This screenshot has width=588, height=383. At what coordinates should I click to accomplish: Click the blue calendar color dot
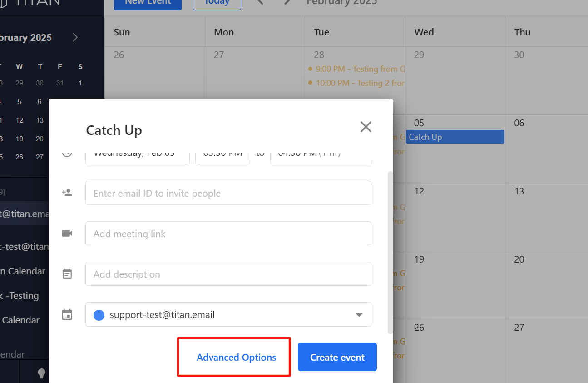[x=99, y=315]
